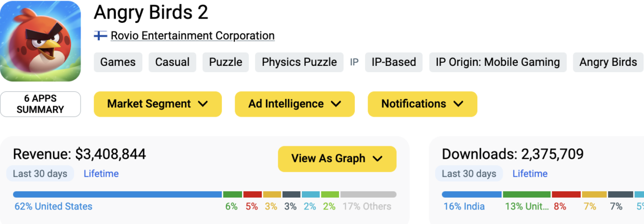Click the blue United States revenue bar
The height and width of the screenshot is (224, 644).
(117, 194)
